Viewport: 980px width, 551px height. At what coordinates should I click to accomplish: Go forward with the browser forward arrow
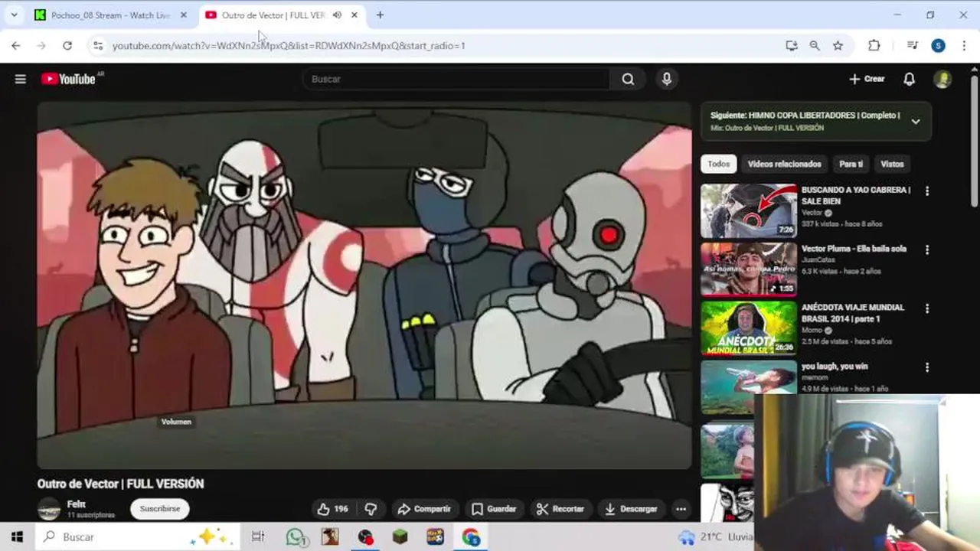(41, 46)
